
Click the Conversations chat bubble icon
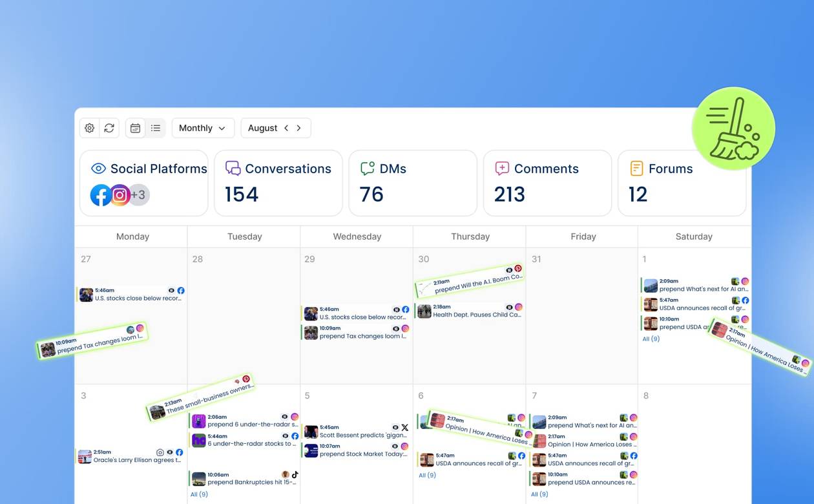click(x=233, y=168)
